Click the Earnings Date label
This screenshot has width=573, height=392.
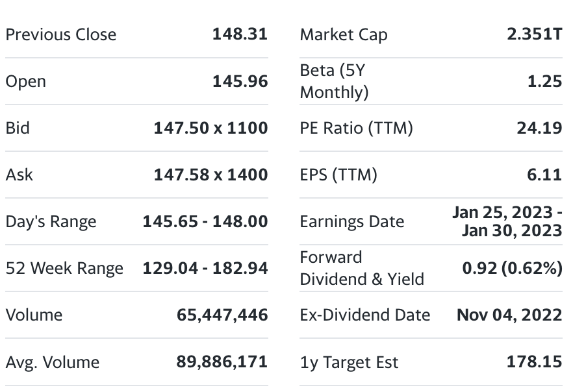[x=351, y=221]
